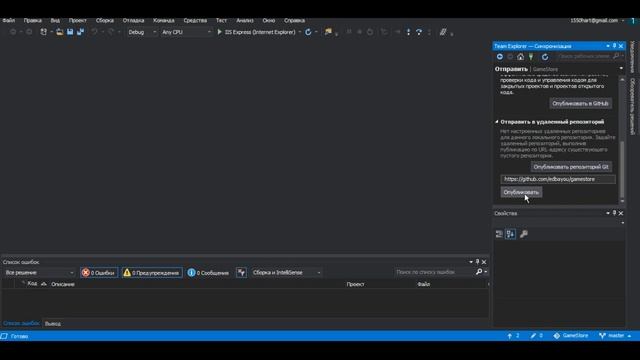Click the Team Explorer Back arrow icon
The height and width of the screenshot is (360, 640).
tap(500, 57)
